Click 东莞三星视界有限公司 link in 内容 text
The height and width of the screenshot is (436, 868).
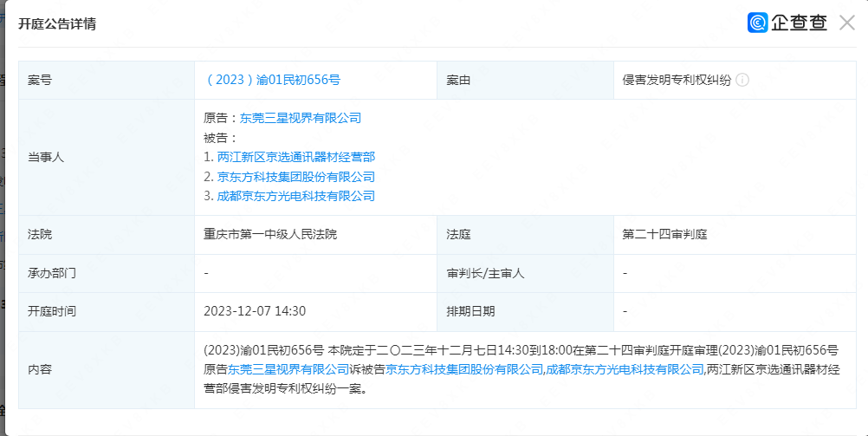[x=288, y=369]
